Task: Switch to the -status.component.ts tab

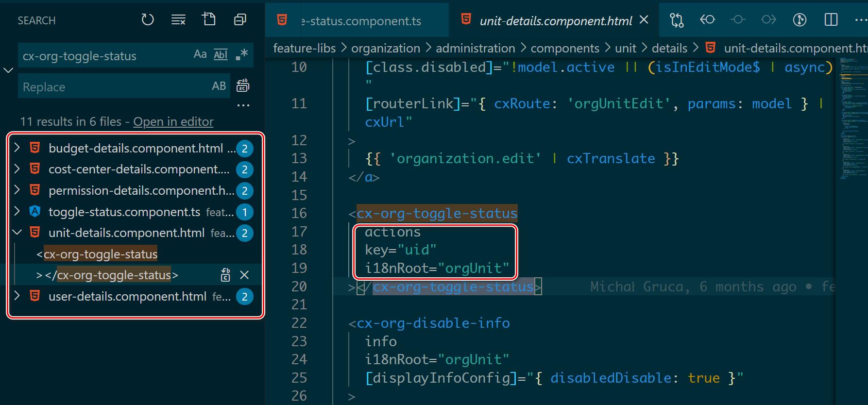Action: point(357,20)
